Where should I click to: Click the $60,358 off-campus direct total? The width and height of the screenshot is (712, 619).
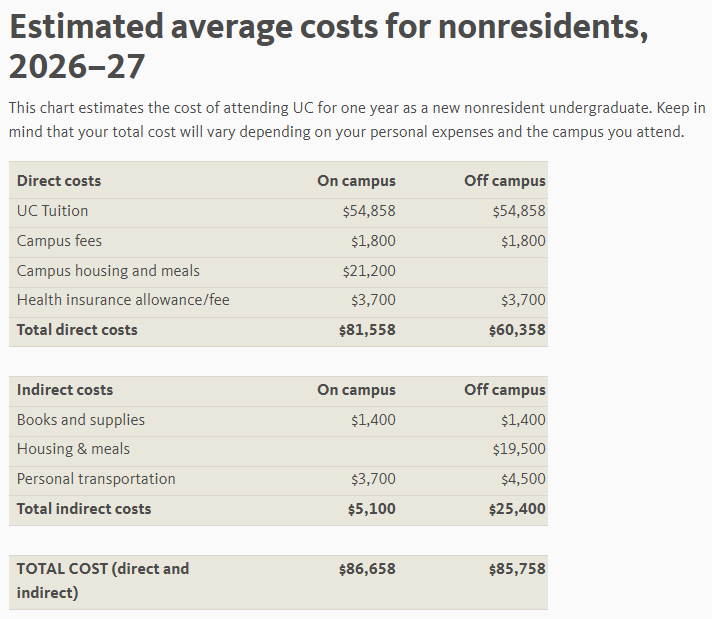517,330
